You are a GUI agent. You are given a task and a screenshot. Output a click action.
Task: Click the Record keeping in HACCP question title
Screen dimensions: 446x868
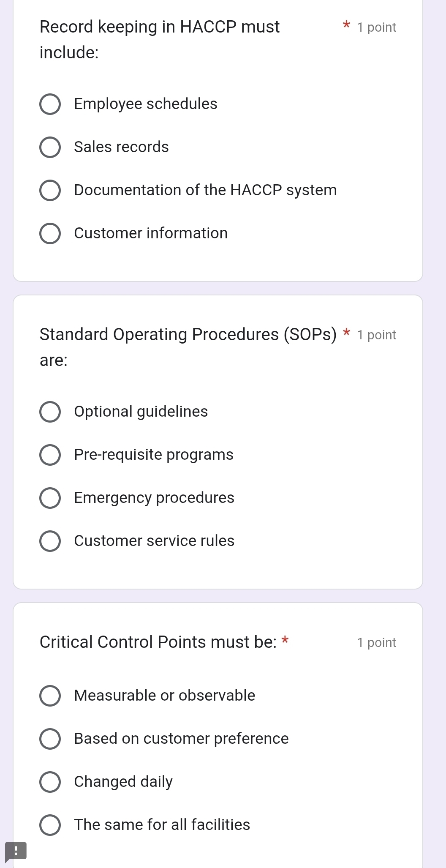(x=160, y=39)
